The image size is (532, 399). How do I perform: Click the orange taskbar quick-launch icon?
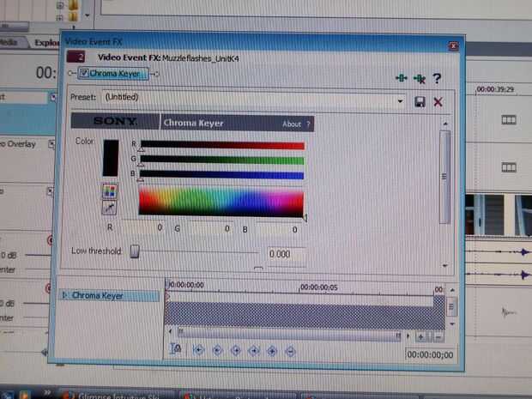coord(24,396)
